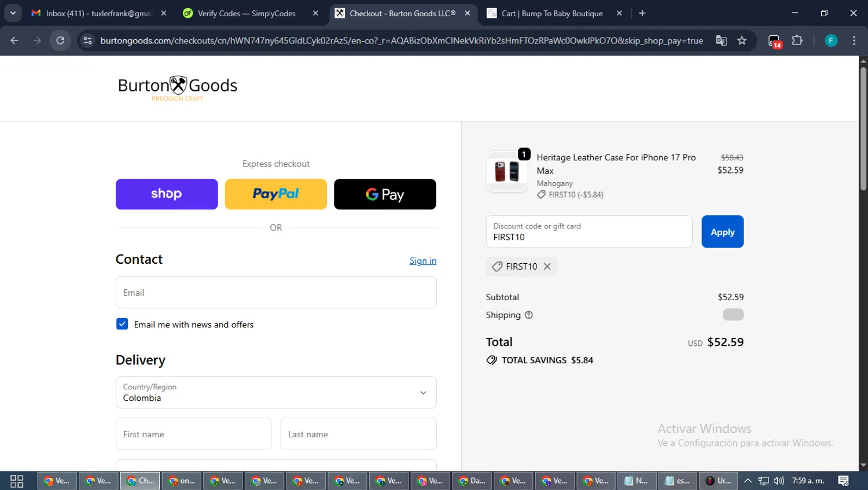
Task: Click the $52.59 Total amount text
Action: [x=726, y=342]
